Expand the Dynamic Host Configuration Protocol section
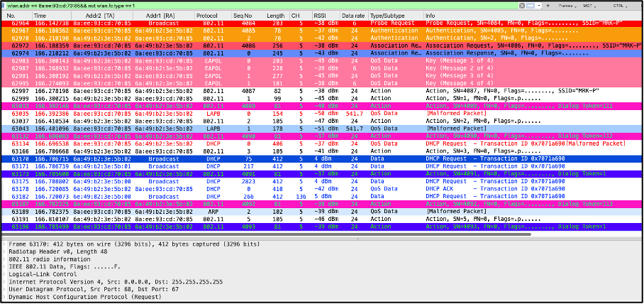The height and width of the screenshot is (304, 644). (3, 295)
